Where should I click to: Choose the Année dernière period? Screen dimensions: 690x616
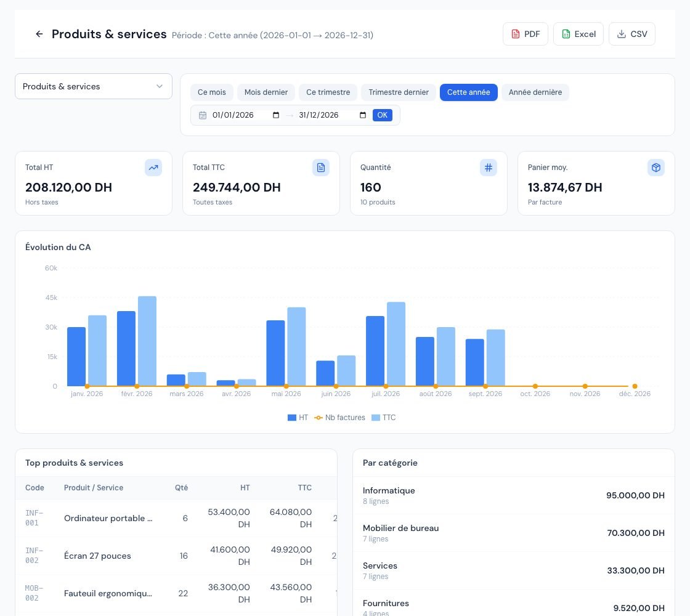point(535,92)
